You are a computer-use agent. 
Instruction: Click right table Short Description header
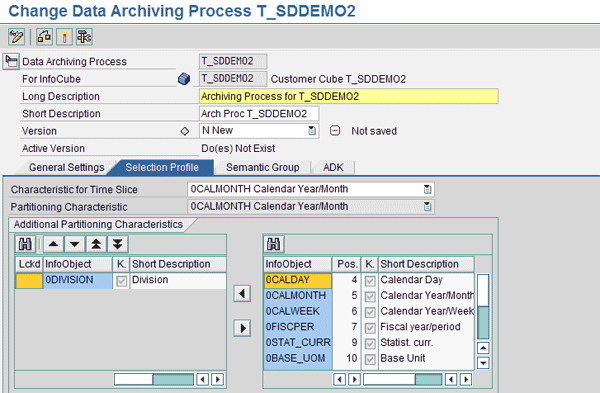[426, 264]
